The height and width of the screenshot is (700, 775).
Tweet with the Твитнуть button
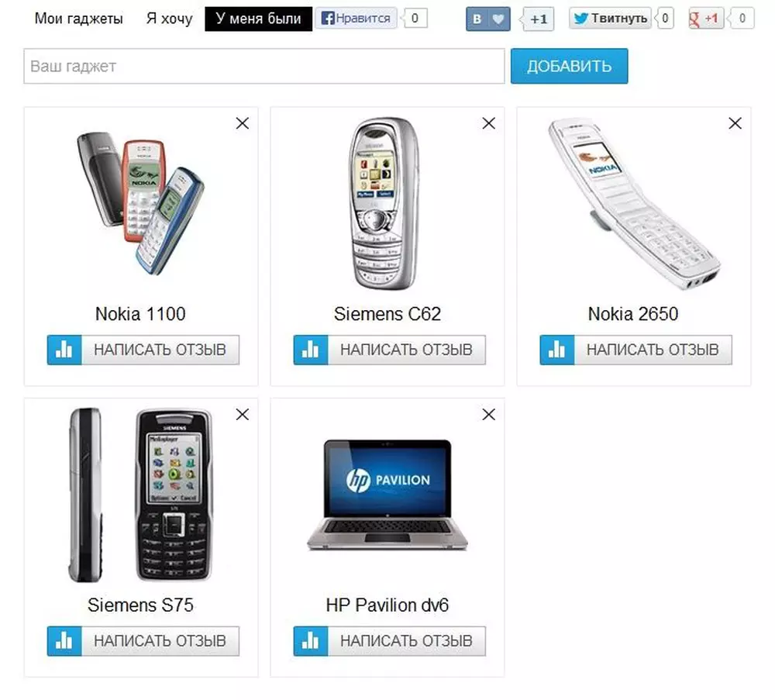coord(610,19)
